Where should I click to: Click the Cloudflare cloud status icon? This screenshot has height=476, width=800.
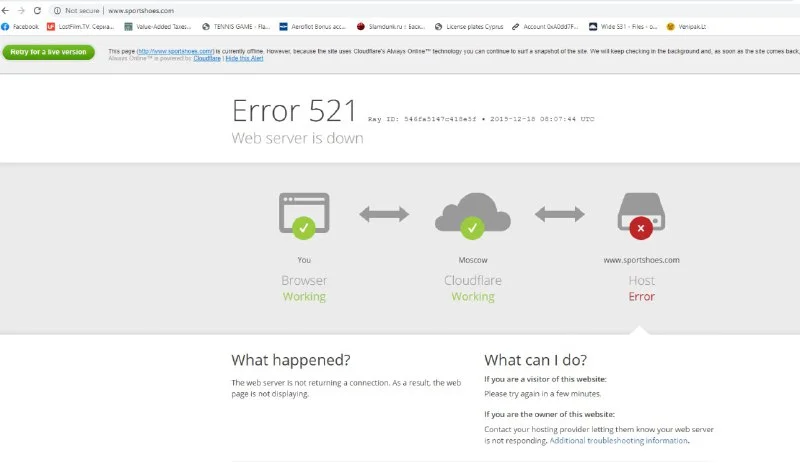click(x=472, y=213)
